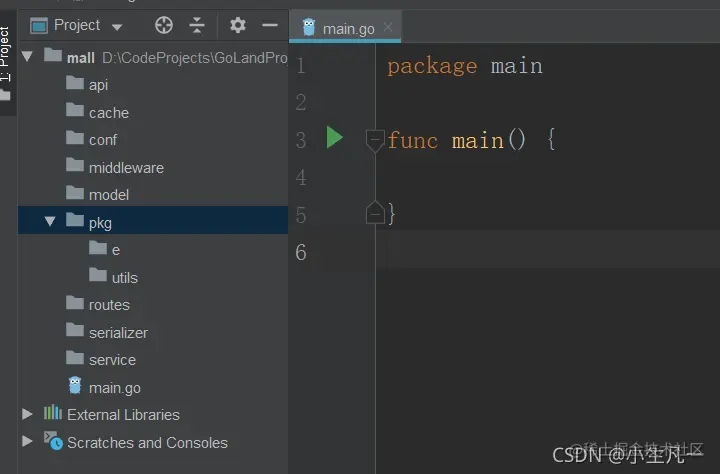Toggle the vertical Project tool window tab
Image resolution: width=720 pixels, height=474 pixels.
pos(6,63)
